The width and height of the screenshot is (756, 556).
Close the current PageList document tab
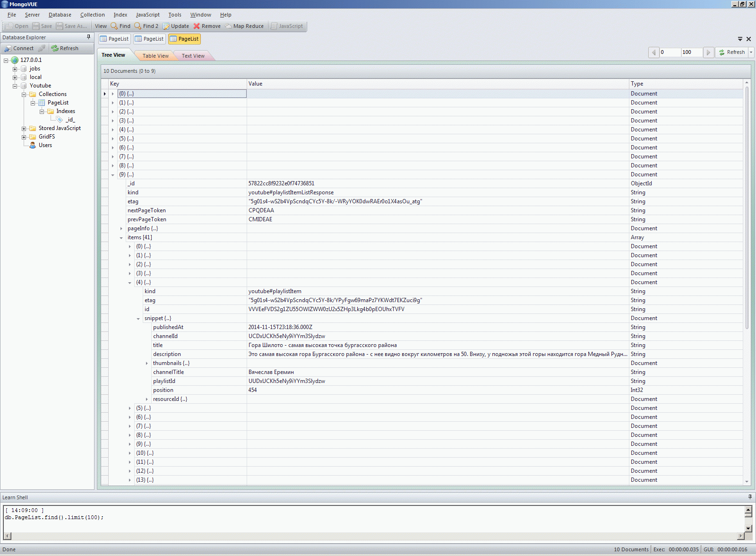point(748,39)
